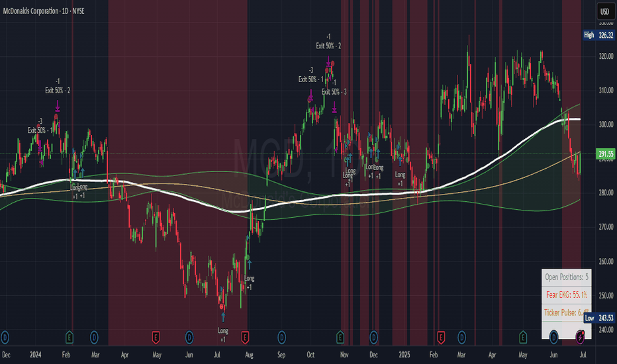The width and height of the screenshot is (617, 364).
Task: Click the 260.00 price axis label
Action: pyautogui.click(x=606, y=261)
